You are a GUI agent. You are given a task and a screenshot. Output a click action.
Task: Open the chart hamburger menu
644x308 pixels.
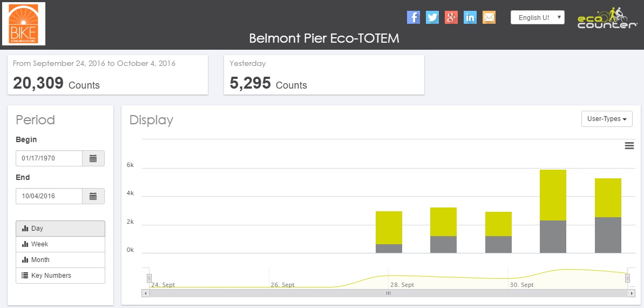click(x=629, y=146)
